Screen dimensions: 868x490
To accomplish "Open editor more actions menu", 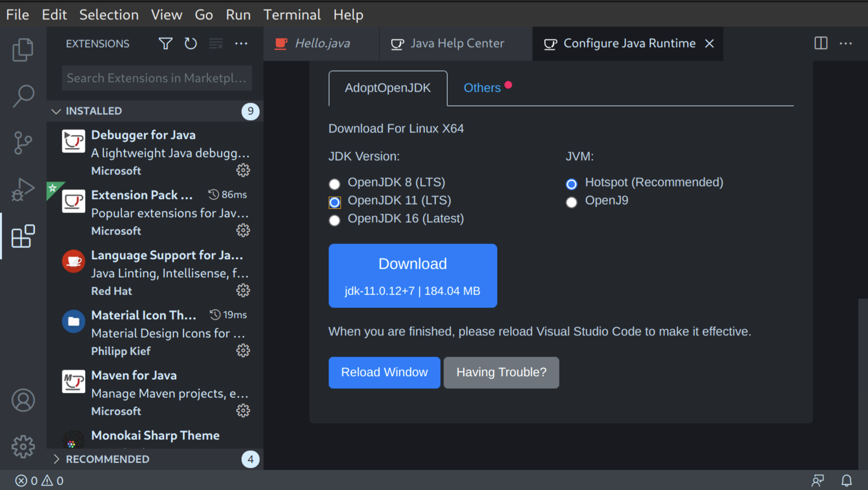I will [846, 43].
